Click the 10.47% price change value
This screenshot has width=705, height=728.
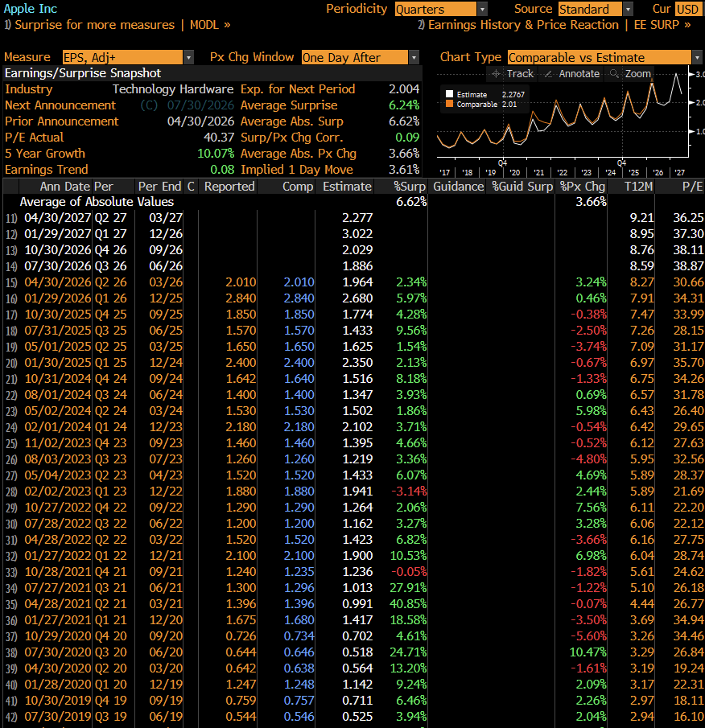(588, 652)
